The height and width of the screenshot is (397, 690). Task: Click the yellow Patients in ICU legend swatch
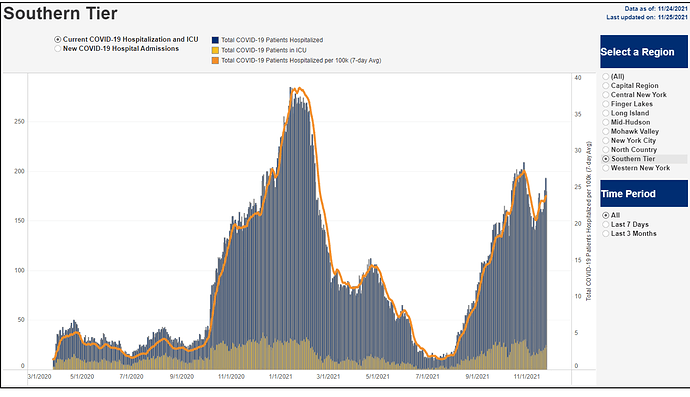pyautogui.click(x=215, y=50)
